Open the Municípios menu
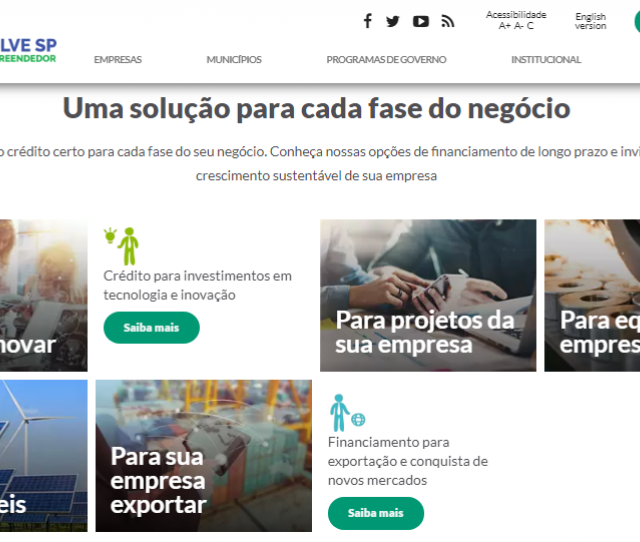Screen dimensions: 640x542 234,60
